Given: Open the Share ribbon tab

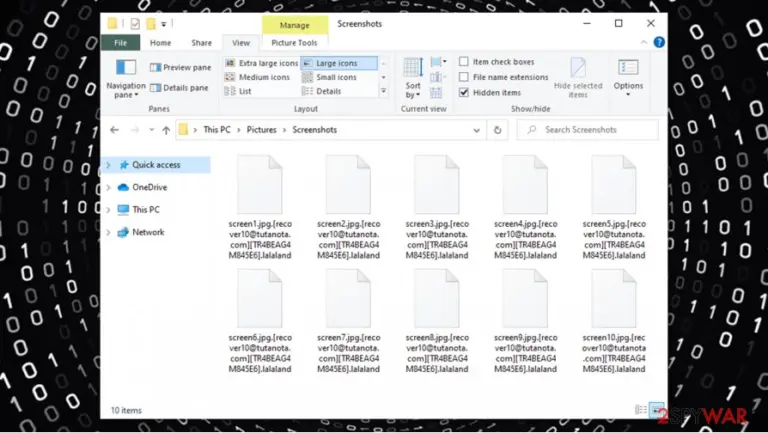Looking at the screenshot, I should 201,43.
